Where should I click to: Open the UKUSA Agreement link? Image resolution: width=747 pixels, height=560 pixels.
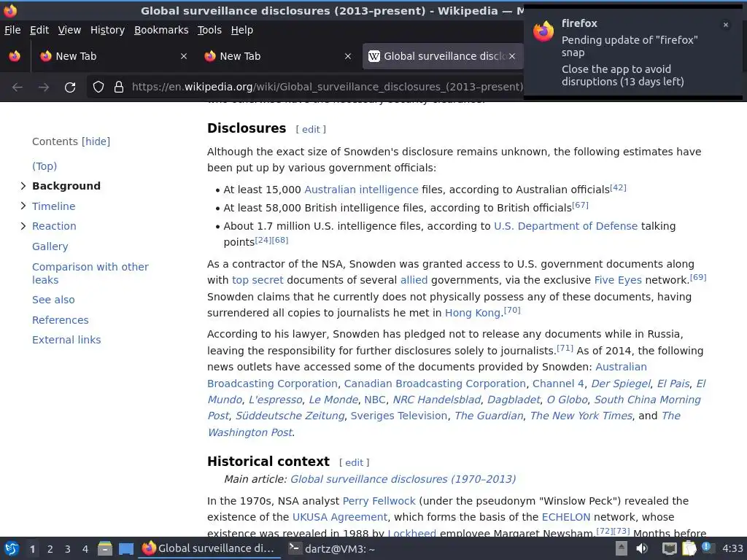pyautogui.click(x=340, y=517)
